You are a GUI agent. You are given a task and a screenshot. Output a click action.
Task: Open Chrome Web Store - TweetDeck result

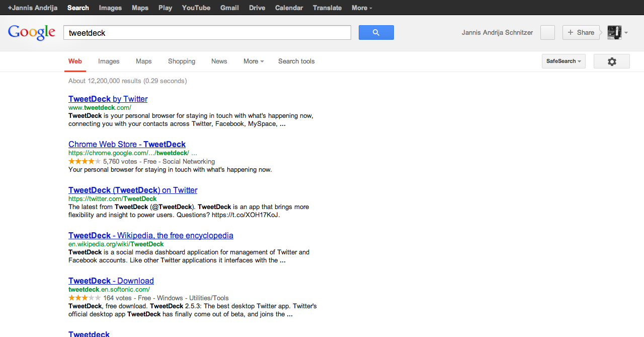127,144
